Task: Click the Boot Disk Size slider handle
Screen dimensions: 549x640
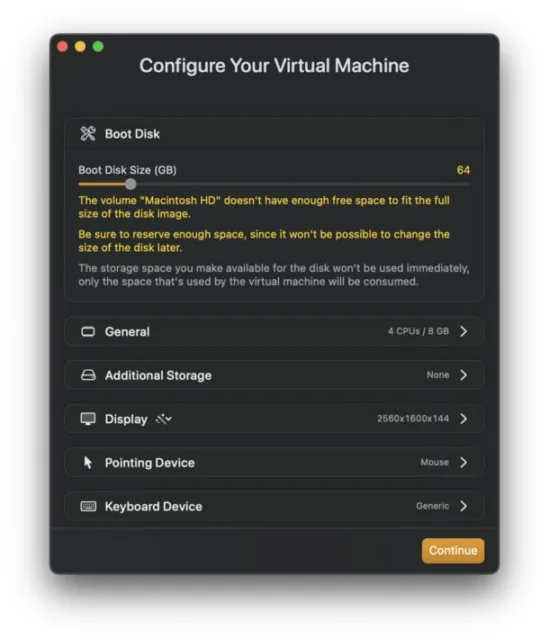Action: tap(130, 184)
